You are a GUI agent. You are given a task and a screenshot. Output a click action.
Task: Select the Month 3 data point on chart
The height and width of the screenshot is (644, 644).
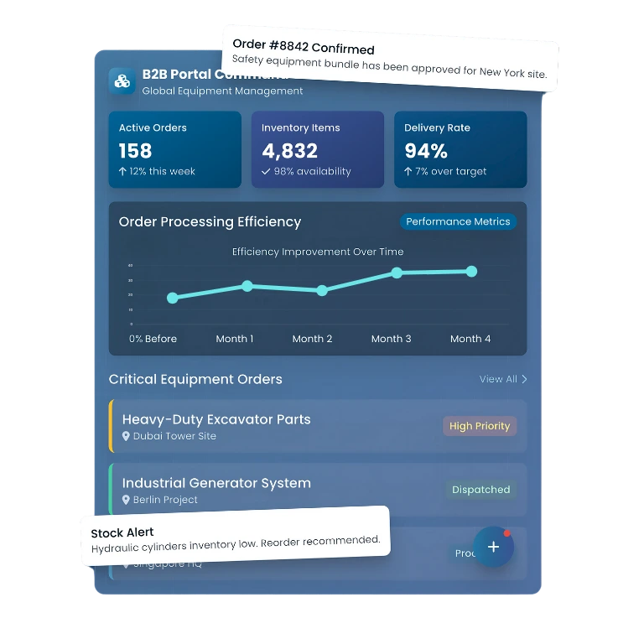pyautogui.click(x=397, y=273)
